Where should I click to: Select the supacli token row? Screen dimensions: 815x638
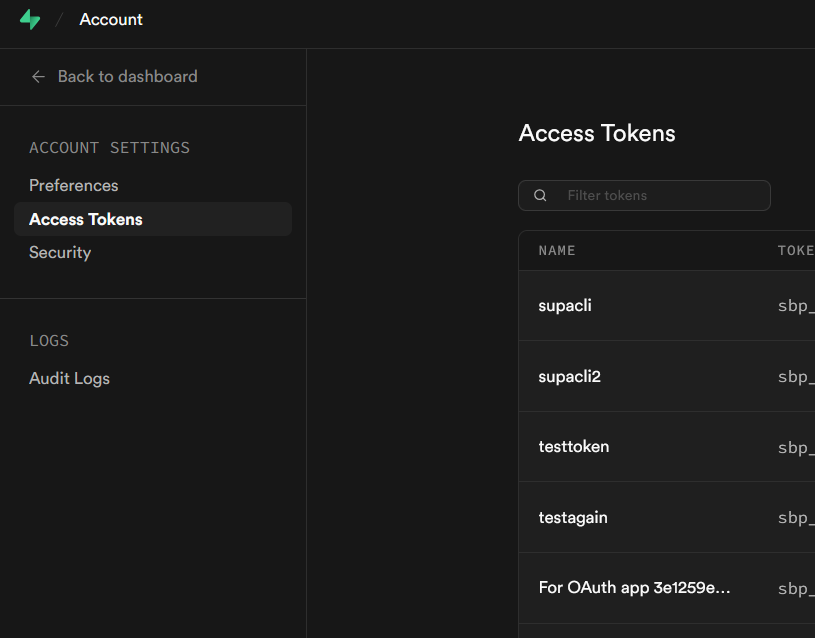tap(565, 305)
